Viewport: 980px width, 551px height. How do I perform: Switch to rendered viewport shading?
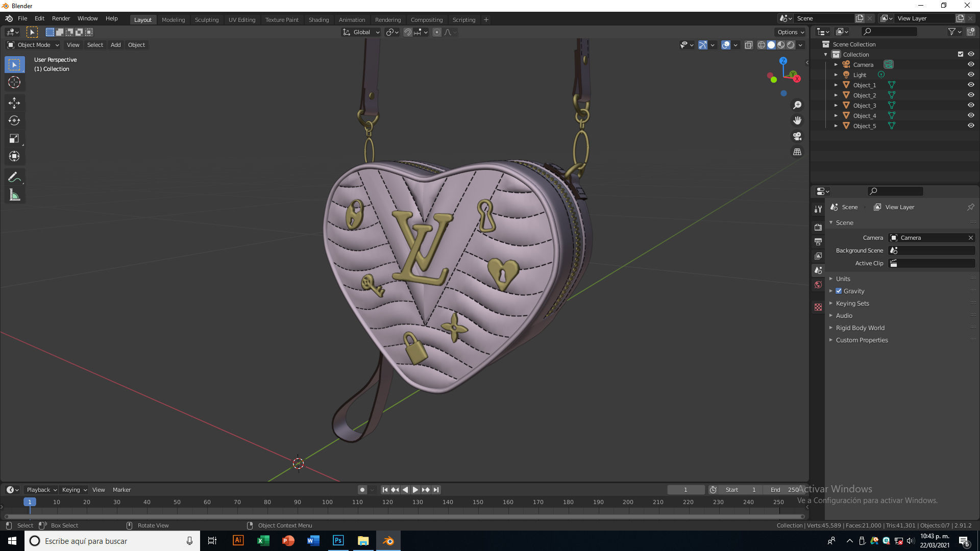pyautogui.click(x=791, y=45)
